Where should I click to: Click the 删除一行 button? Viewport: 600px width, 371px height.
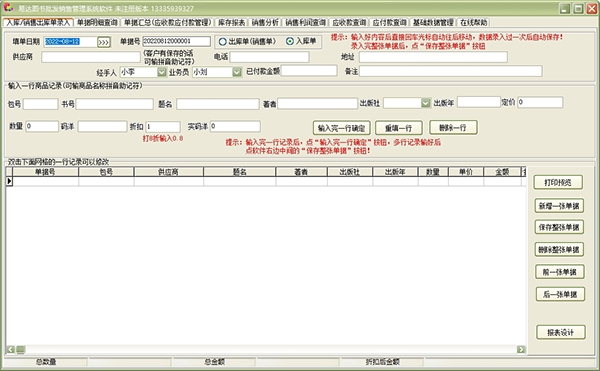pos(453,127)
